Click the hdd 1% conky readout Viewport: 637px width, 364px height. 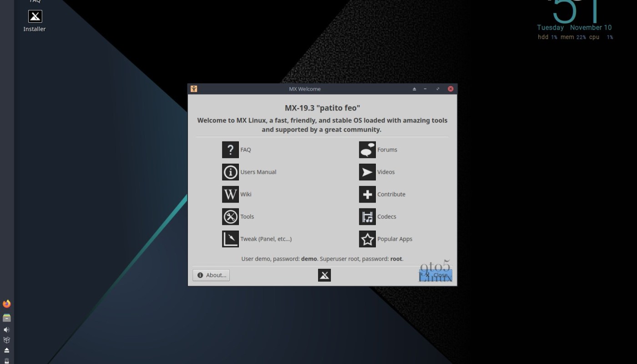tap(547, 37)
